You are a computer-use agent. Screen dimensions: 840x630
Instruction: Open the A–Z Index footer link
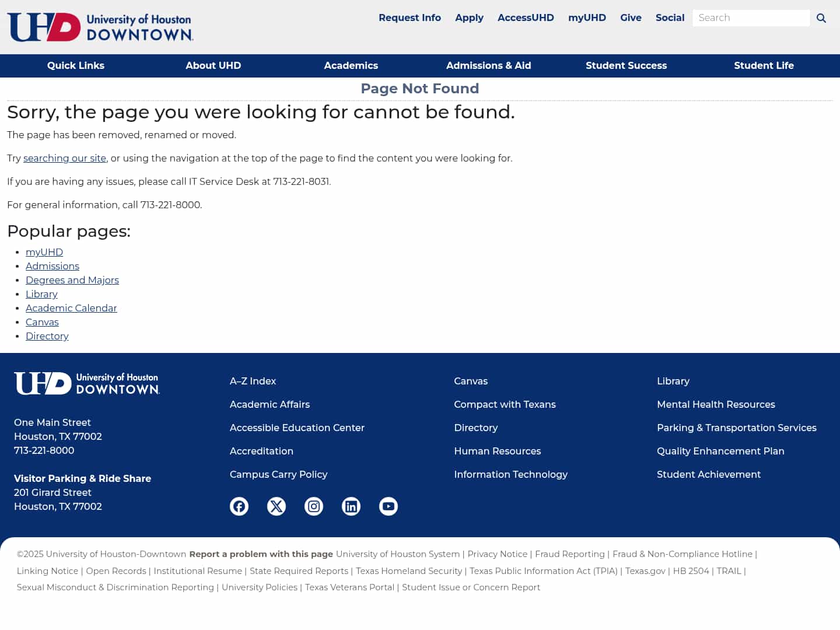253,381
